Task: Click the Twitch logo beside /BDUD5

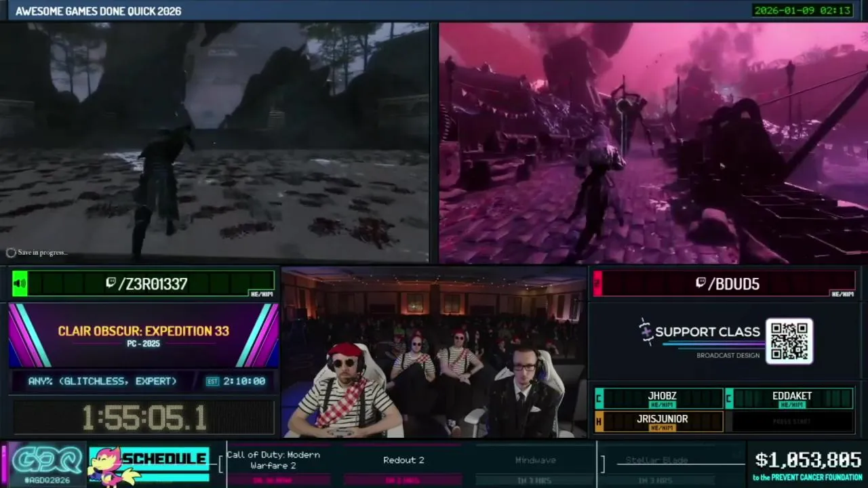Action: [701, 283]
